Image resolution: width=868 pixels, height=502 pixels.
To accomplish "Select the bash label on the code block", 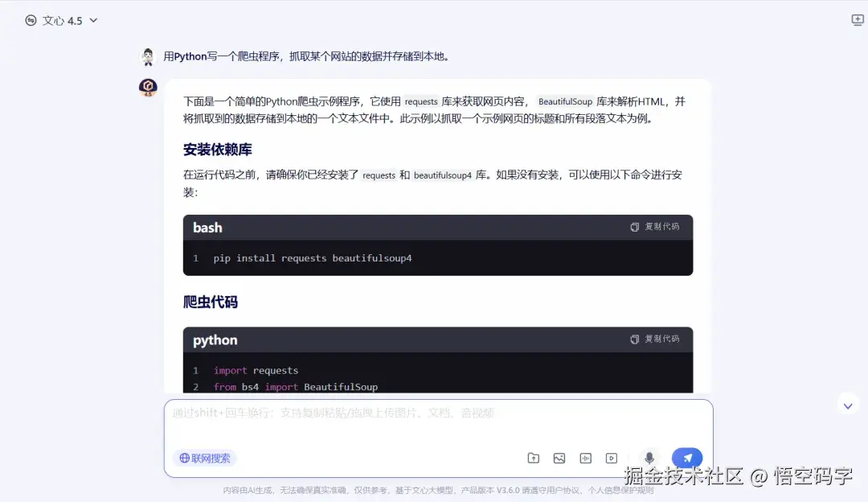I will pos(207,228).
